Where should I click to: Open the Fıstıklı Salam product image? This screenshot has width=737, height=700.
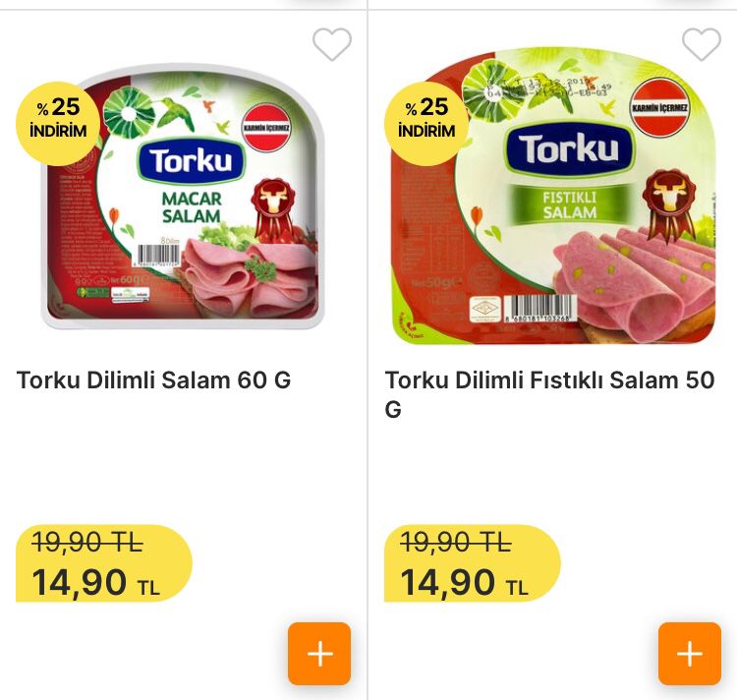[x=553, y=195]
